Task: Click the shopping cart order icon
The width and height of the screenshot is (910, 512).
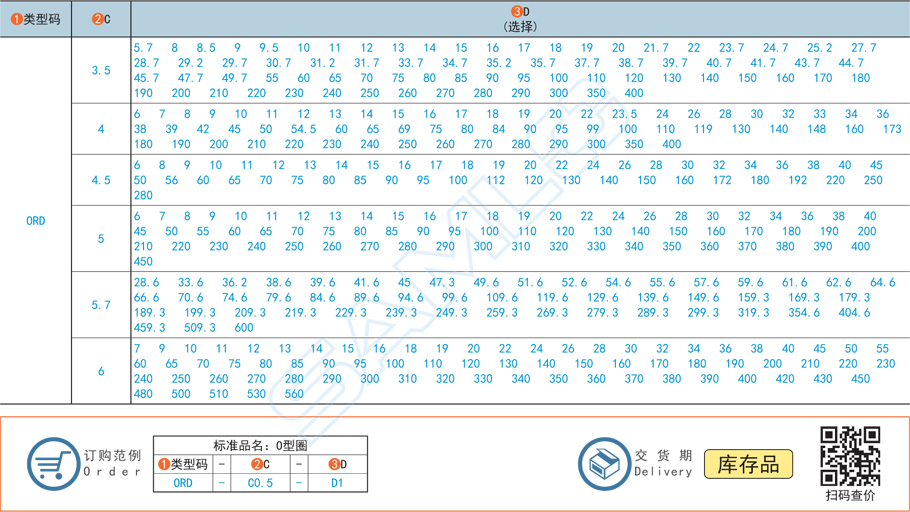Action: 52,464
